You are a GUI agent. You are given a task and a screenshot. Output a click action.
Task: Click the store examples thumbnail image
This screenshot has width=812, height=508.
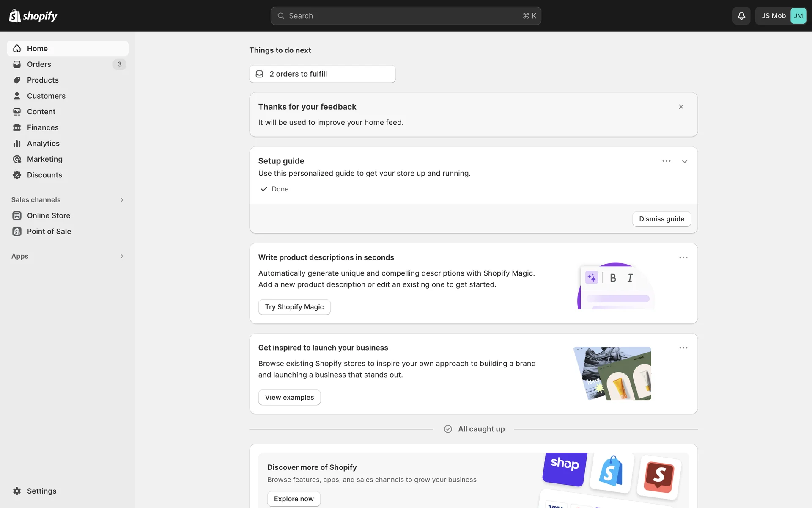tap(612, 373)
